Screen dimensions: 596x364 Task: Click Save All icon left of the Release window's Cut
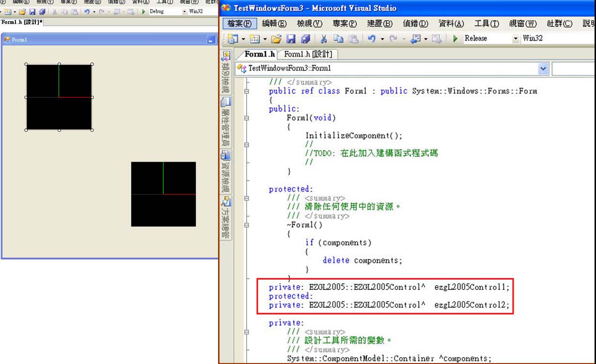pos(305,39)
